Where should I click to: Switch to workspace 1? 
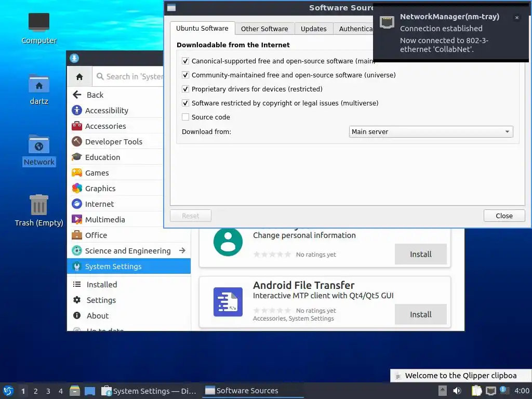23,391
